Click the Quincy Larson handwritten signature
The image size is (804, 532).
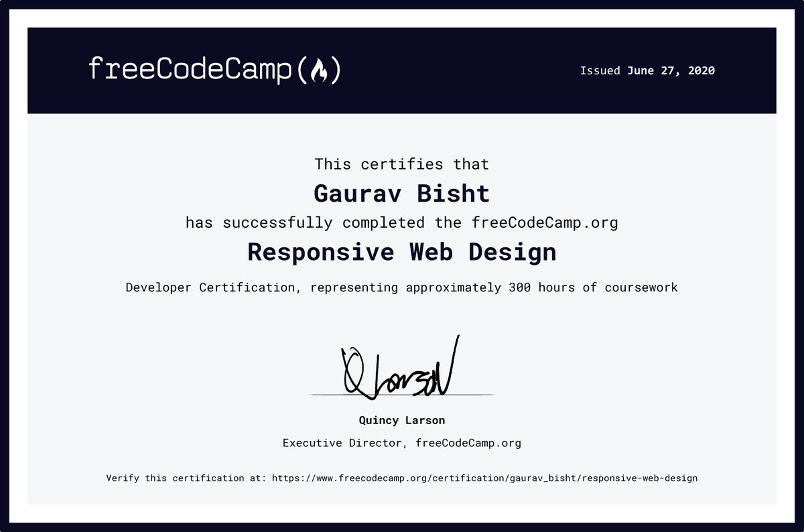401,367
